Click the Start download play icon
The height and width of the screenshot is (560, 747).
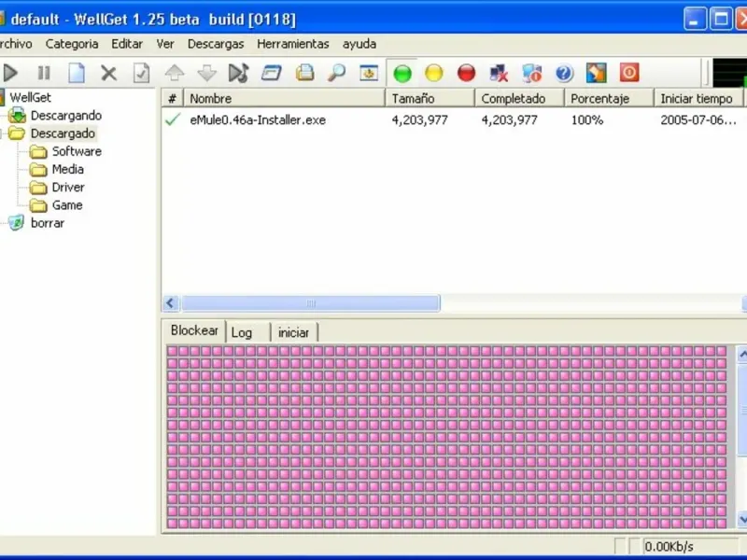[10, 74]
